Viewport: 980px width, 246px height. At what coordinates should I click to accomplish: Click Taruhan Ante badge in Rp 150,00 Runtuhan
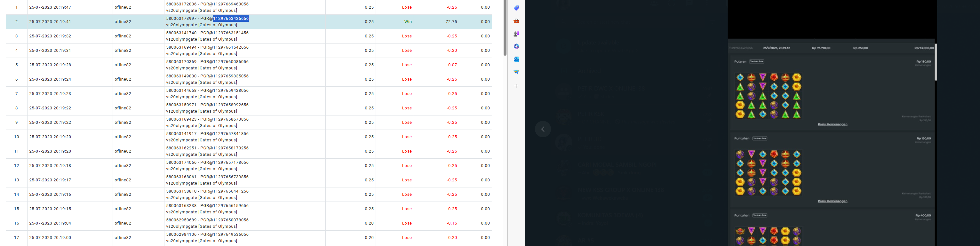[760, 139]
